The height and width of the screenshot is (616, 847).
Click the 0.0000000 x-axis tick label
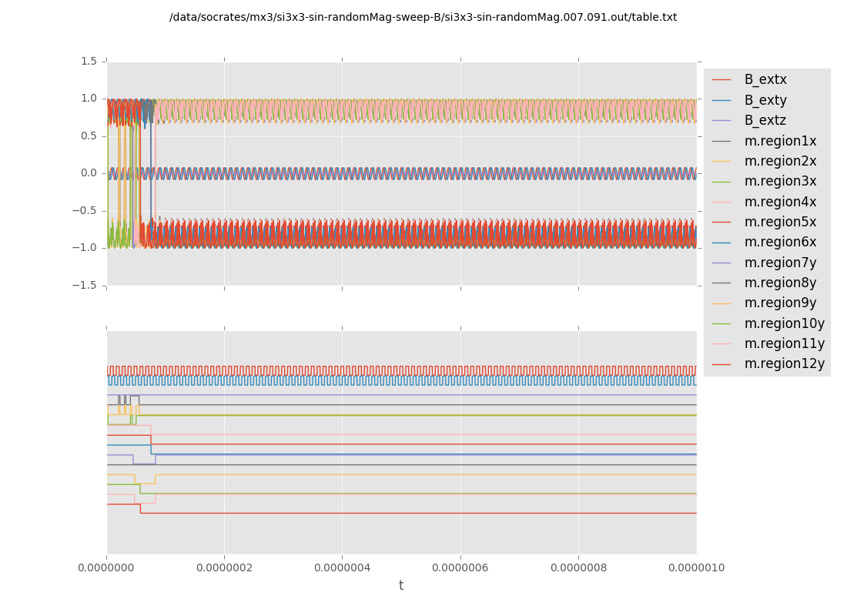pos(107,568)
